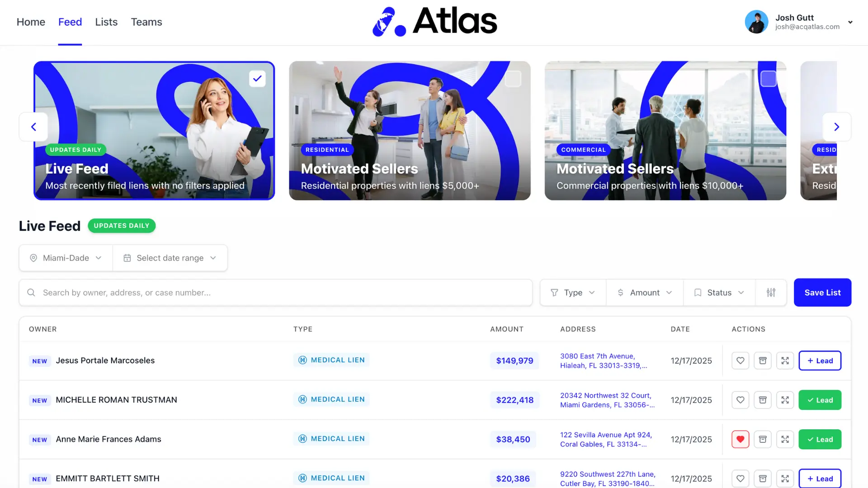Screen dimensions: 868x488
Task: Open the Miami-Dade county dropdown
Action: pos(66,258)
